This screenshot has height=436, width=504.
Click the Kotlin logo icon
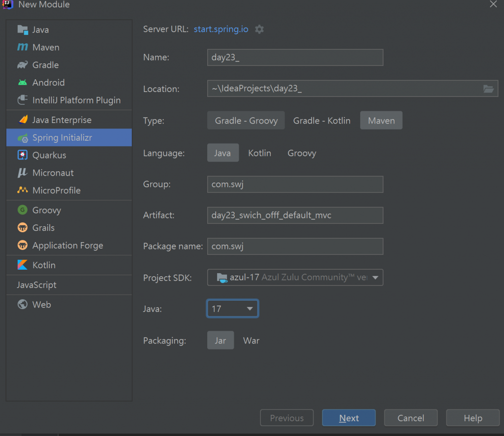[x=23, y=265]
